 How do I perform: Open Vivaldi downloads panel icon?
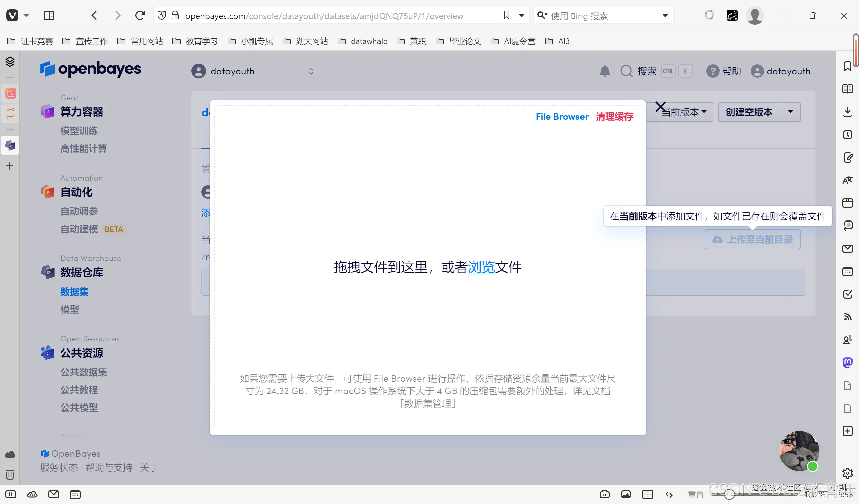pos(847,112)
